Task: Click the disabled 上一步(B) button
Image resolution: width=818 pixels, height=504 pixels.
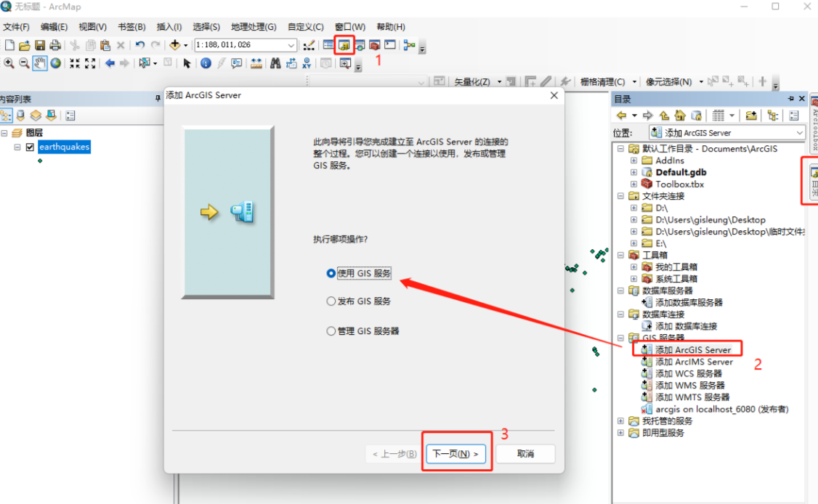Action: (x=394, y=454)
